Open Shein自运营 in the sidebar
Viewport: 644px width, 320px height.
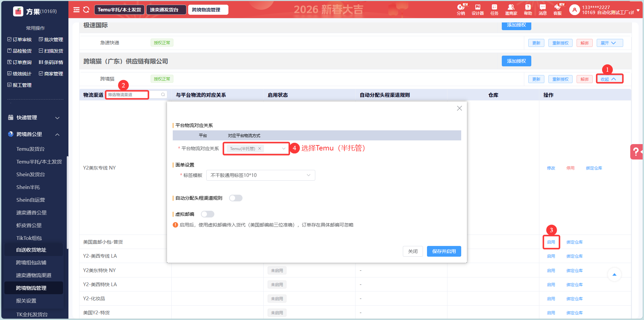[31, 200]
